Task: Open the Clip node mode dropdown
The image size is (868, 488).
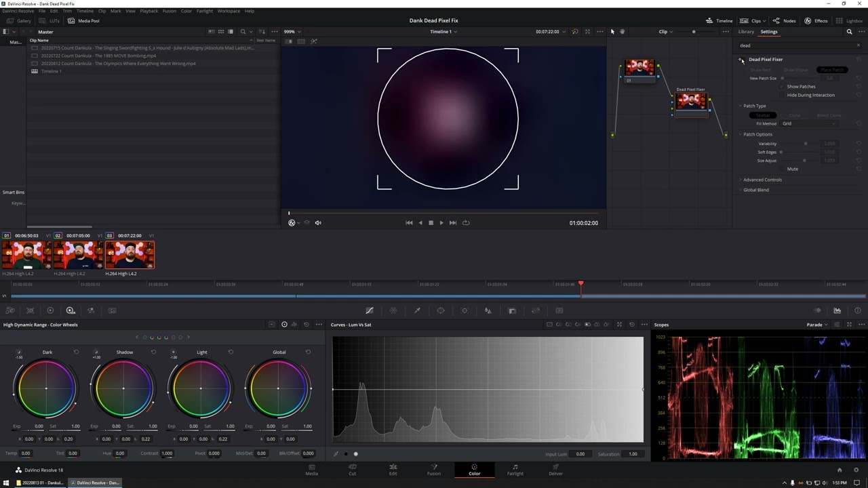Action: pos(665,32)
